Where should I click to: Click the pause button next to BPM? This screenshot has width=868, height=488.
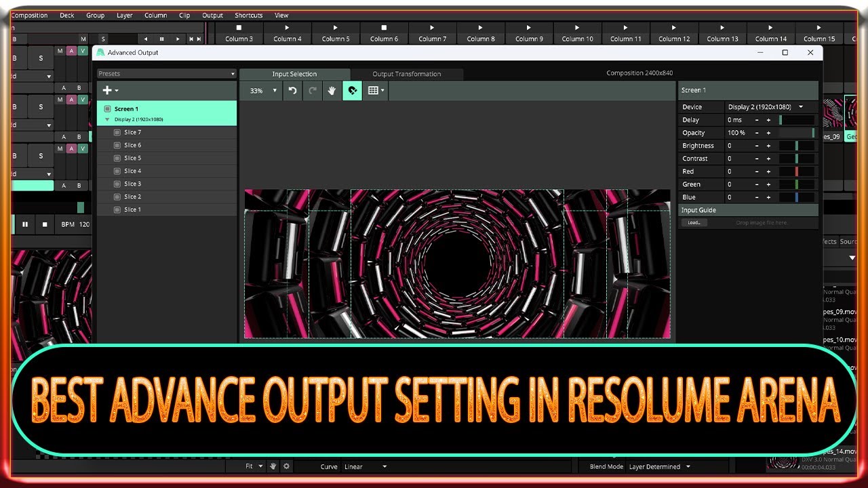pos(25,224)
